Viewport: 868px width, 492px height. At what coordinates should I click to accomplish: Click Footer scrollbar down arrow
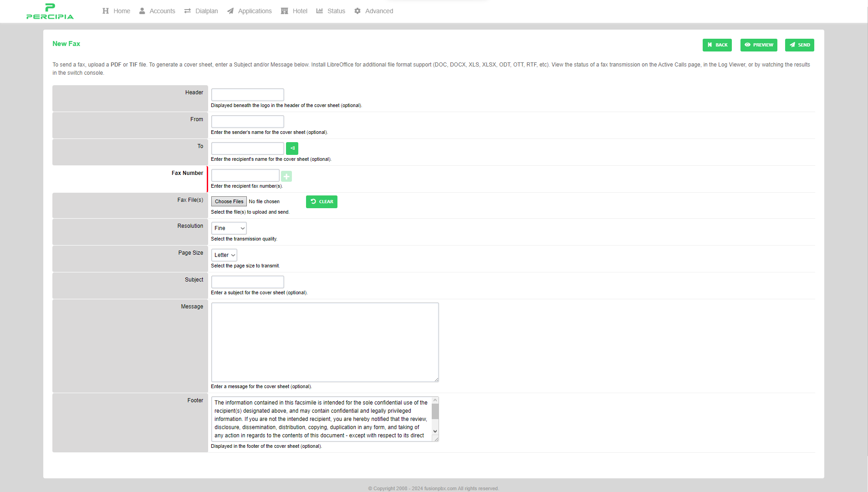(x=435, y=431)
